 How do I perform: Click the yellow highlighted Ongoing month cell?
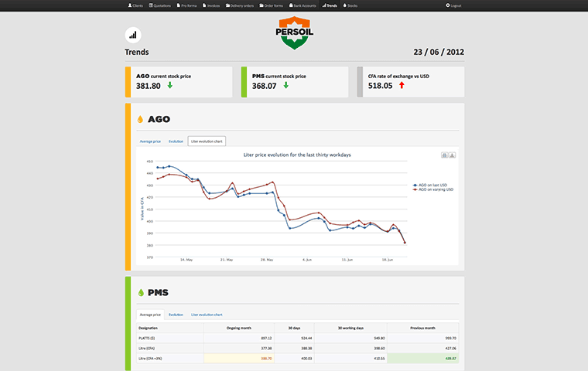(x=239, y=359)
